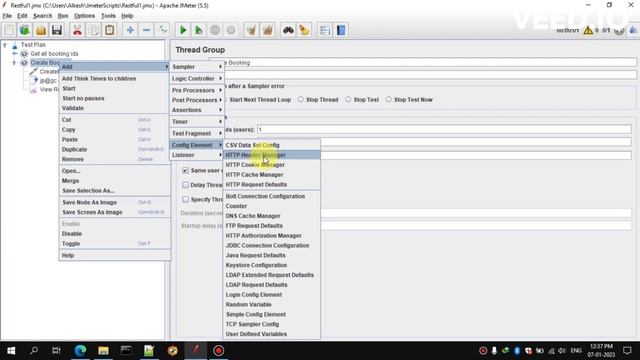Select the Stop Test radio button
The width and height of the screenshot is (640, 360).
point(348,100)
